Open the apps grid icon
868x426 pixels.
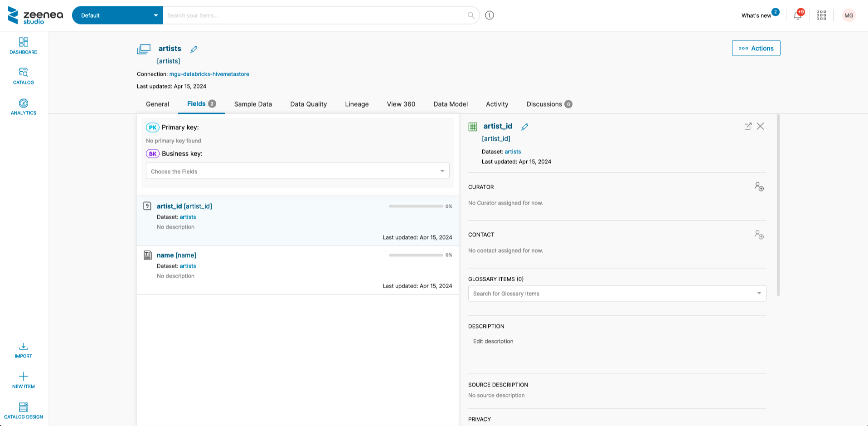[x=821, y=15]
